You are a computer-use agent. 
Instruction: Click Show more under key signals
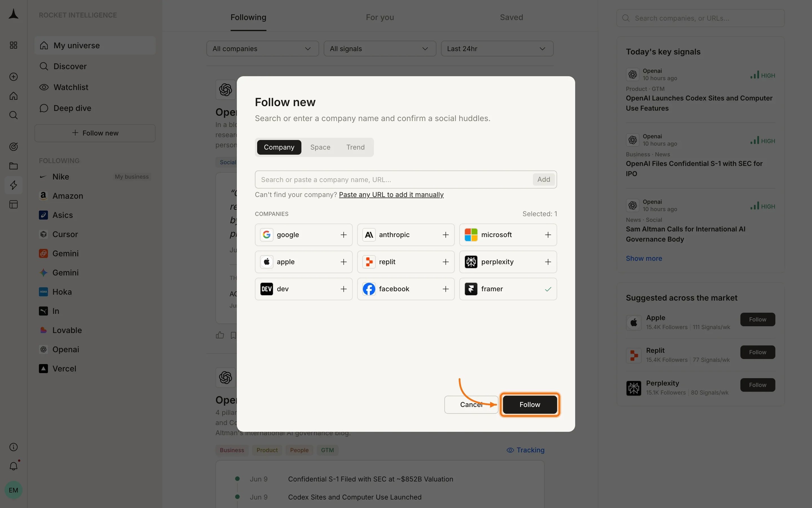[x=644, y=258]
